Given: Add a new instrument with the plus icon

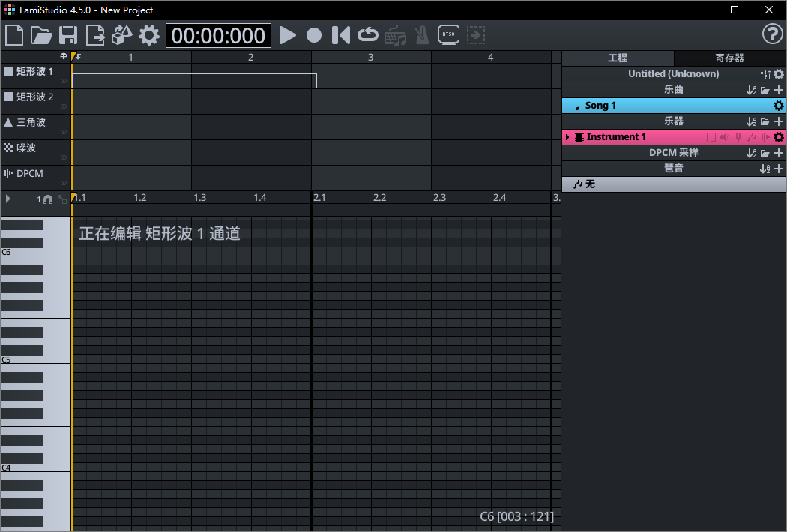Looking at the screenshot, I should click(x=778, y=121).
